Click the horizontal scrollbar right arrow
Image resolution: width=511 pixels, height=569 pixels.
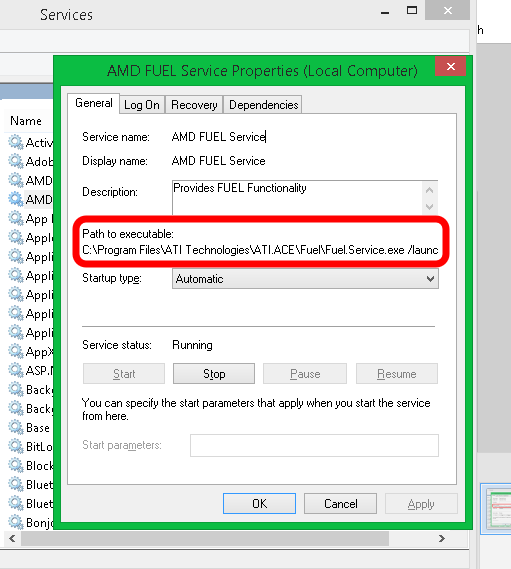click(442, 539)
